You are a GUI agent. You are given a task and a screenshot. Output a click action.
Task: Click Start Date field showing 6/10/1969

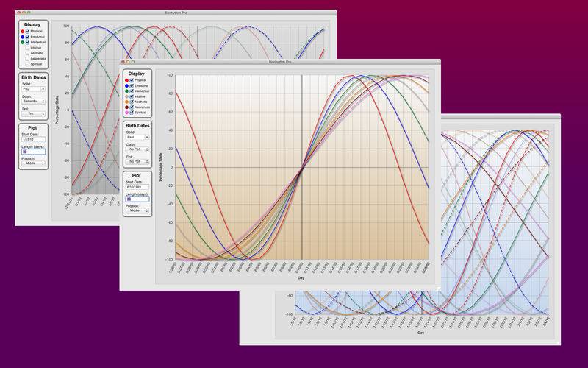(x=137, y=187)
